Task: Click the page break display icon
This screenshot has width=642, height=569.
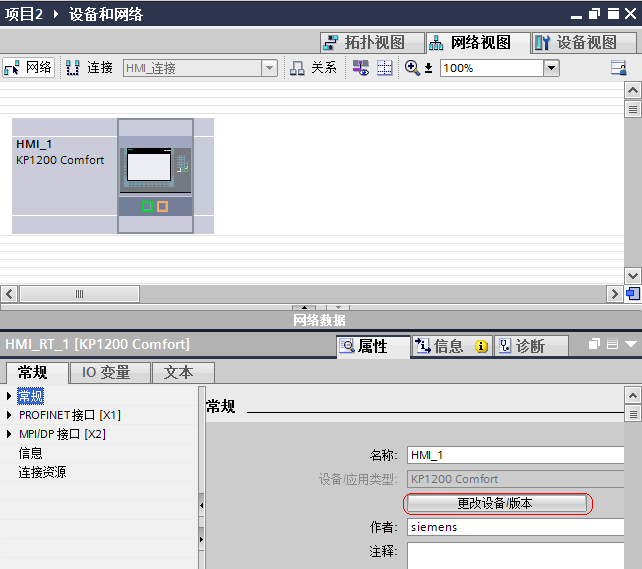Action: [x=384, y=68]
